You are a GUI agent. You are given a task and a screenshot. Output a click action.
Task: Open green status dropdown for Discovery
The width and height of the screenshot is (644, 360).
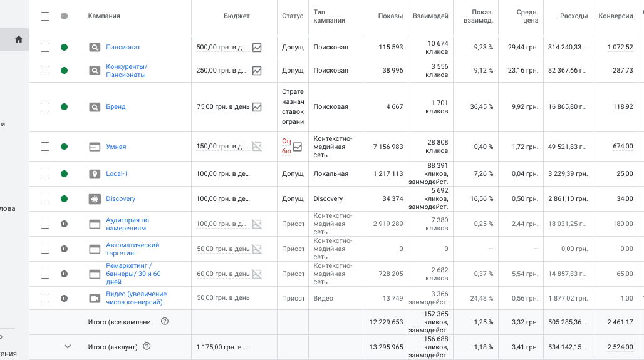[x=64, y=198]
